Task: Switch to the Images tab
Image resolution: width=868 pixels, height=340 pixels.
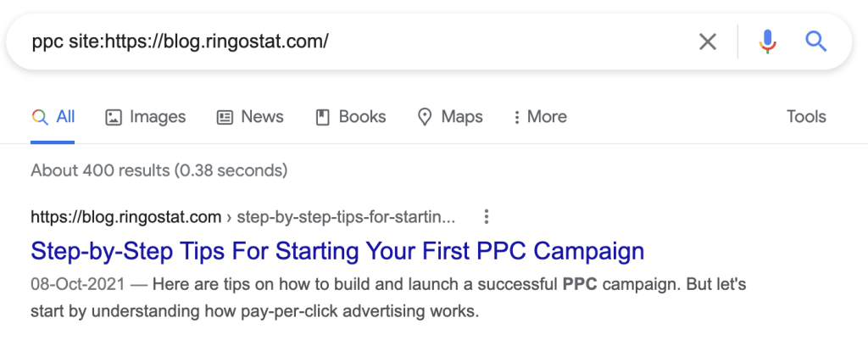Action: tap(146, 117)
